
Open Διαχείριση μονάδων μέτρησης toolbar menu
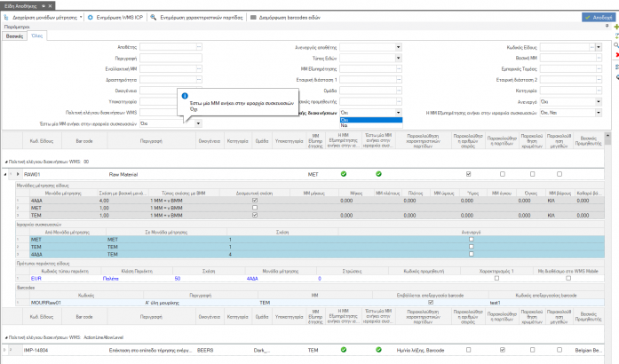44,18
